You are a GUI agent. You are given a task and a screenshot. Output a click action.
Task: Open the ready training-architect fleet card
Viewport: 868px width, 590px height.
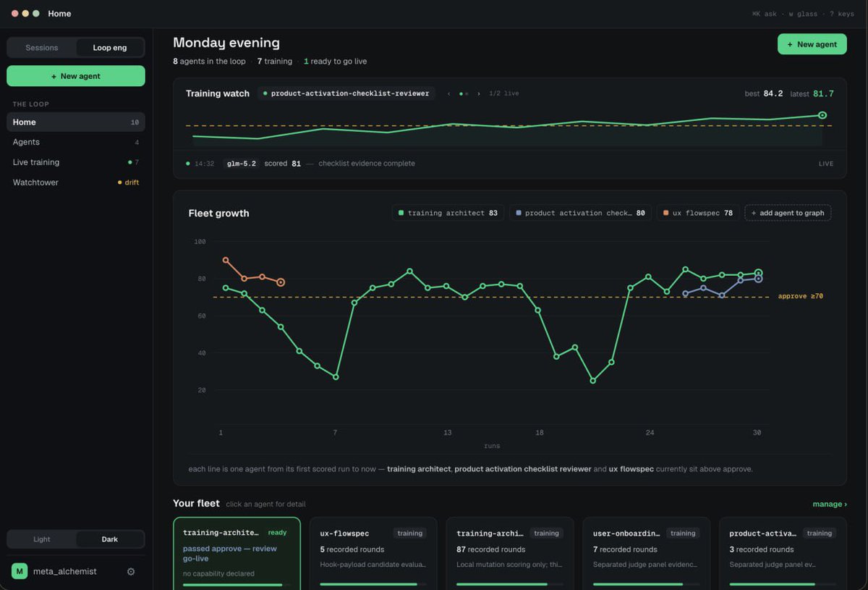point(237,553)
